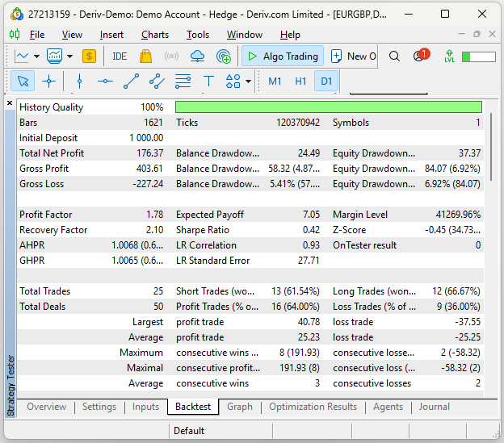
Task: Select the Ticks value 120370942
Action: coord(298,123)
